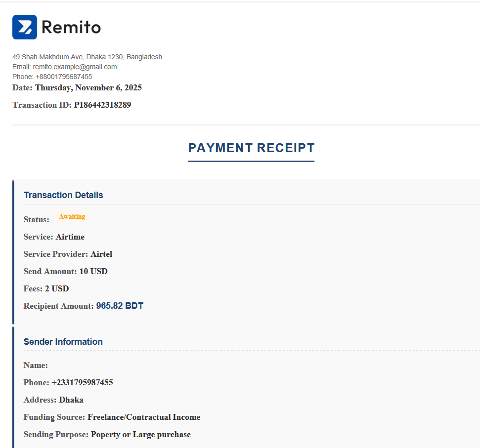Screen dimensions: 480x448
Task: Click the sender phone +2331795987455
Action: [x=82, y=383]
